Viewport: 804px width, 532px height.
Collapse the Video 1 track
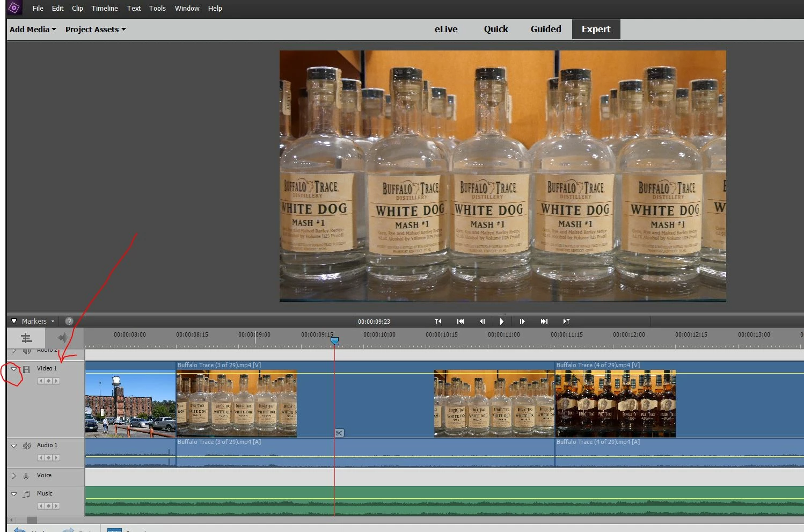pyautogui.click(x=14, y=369)
